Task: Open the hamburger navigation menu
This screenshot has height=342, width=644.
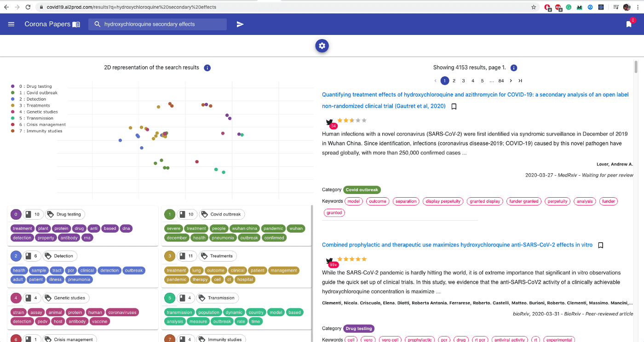Action: pyautogui.click(x=11, y=24)
